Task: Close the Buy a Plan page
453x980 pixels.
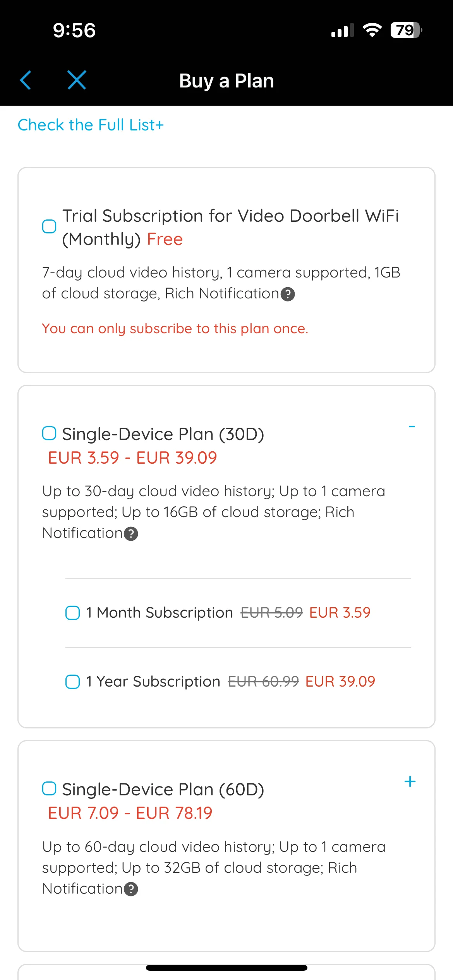Action: click(x=77, y=80)
